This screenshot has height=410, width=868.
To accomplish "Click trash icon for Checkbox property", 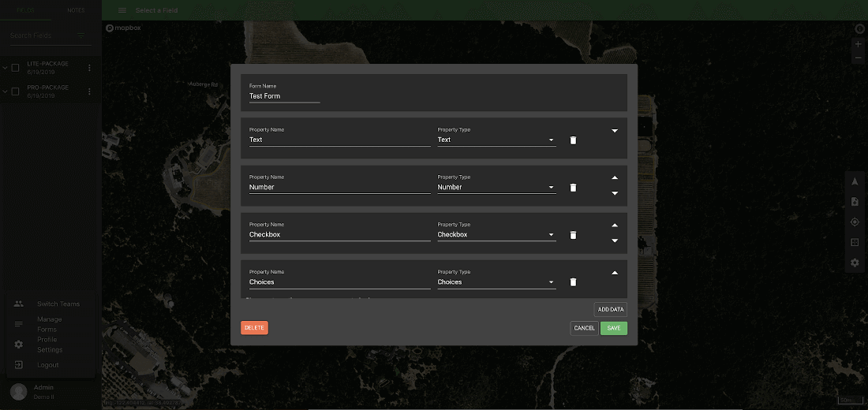I will pyautogui.click(x=573, y=235).
